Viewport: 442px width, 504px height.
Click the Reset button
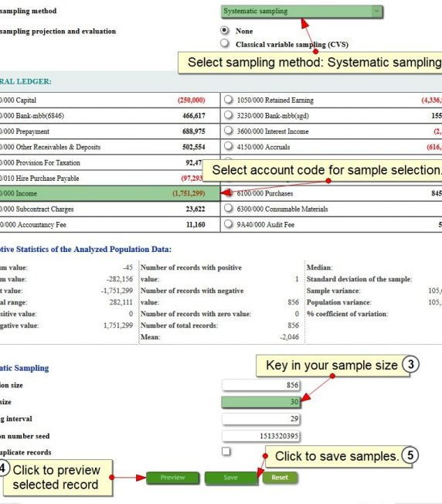coord(280,478)
